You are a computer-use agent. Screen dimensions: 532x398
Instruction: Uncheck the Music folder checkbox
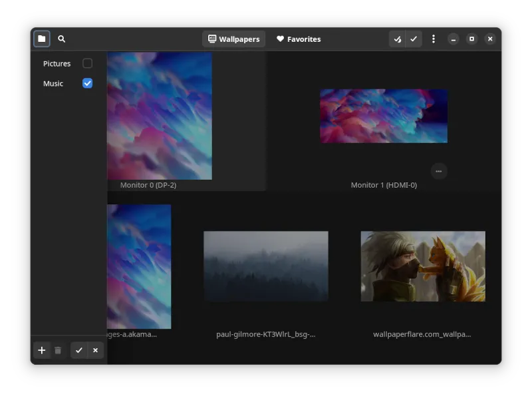pyautogui.click(x=87, y=83)
